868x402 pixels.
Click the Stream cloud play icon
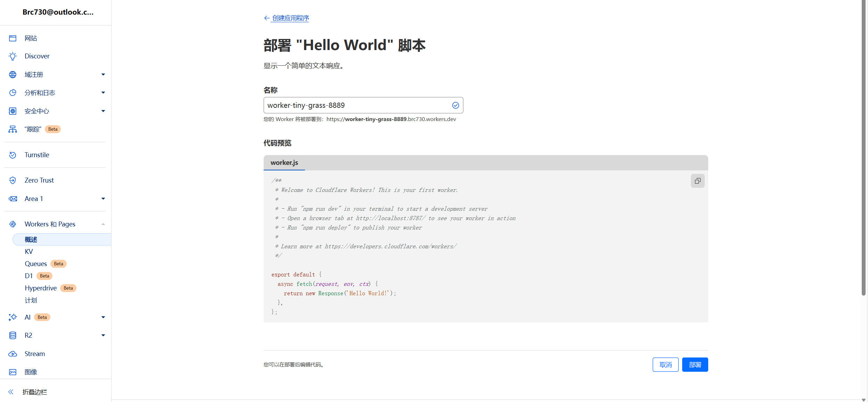13,354
